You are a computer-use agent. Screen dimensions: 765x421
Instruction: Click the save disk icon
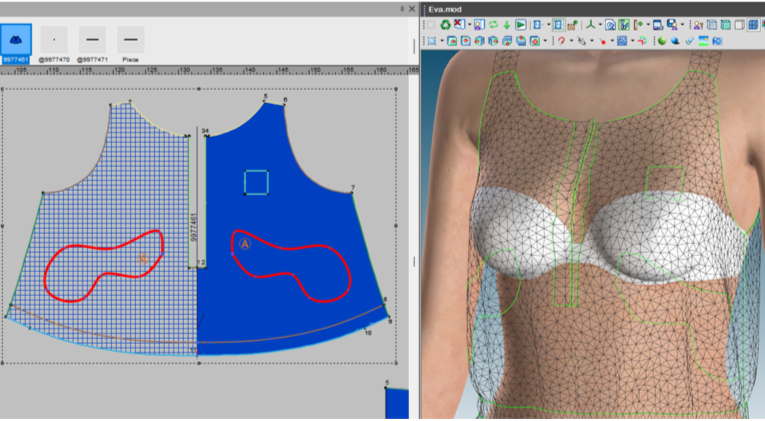pyautogui.click(x=669, y=24)
